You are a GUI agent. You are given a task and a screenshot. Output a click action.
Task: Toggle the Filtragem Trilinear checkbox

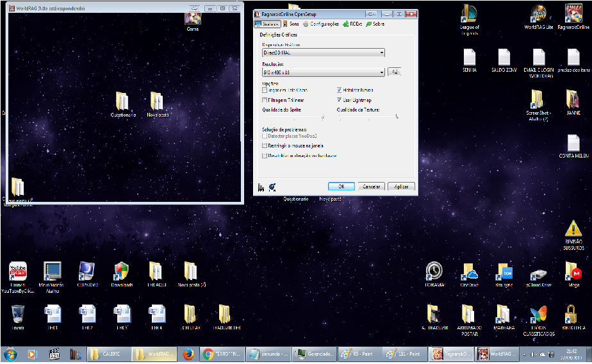click(265, 100)
